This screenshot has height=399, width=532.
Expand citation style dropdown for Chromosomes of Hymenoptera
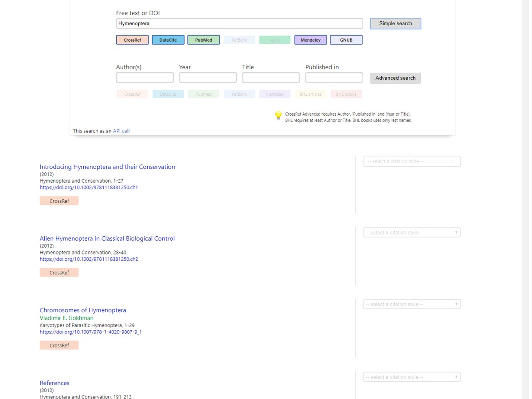pyautogui.click(x=411, y=304)
